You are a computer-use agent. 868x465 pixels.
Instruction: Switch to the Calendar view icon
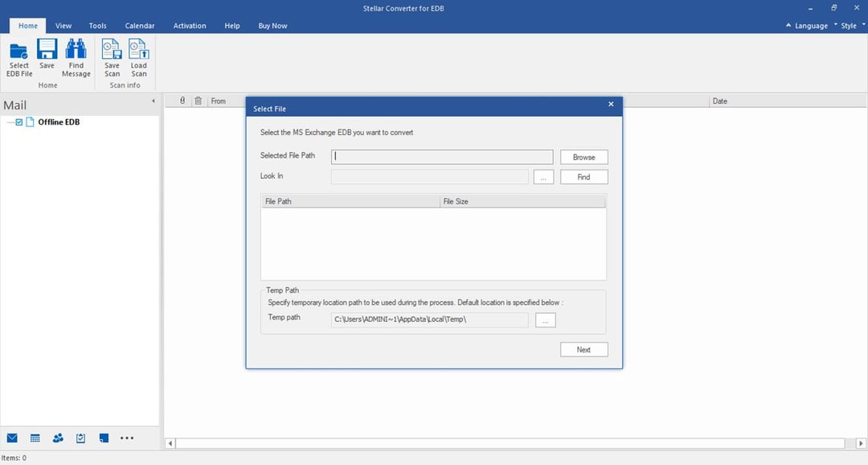tap(35, 438)
